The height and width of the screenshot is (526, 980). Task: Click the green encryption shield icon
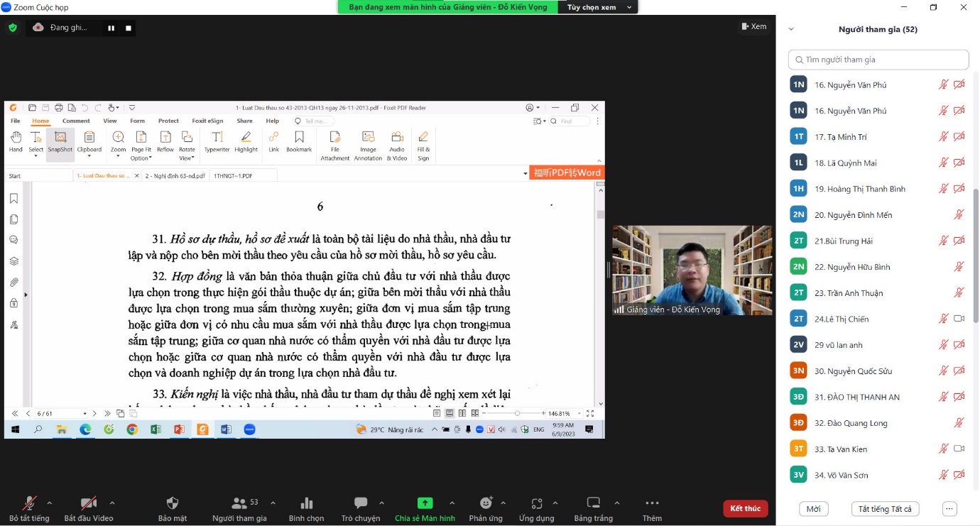coord(13,28)
